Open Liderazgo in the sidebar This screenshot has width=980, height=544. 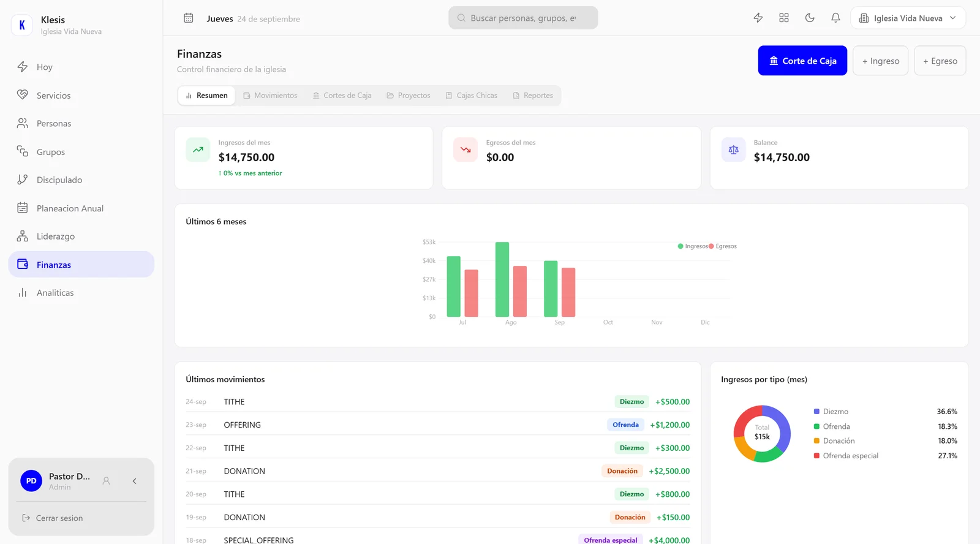click(81, 236)
